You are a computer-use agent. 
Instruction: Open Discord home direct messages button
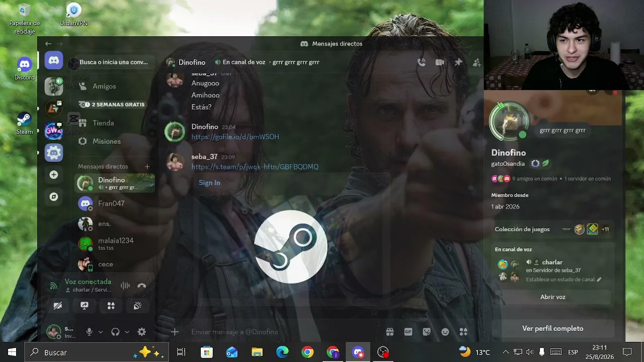54,60
